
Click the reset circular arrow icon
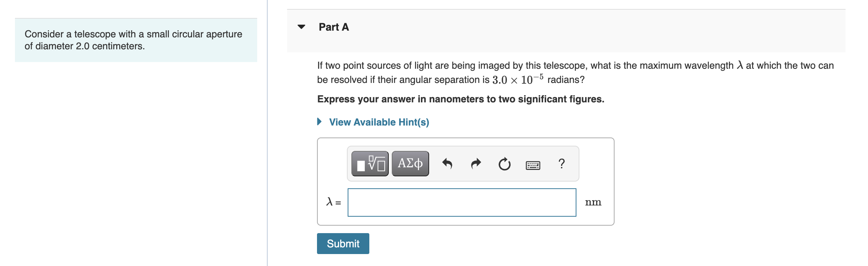pos(504,164)
